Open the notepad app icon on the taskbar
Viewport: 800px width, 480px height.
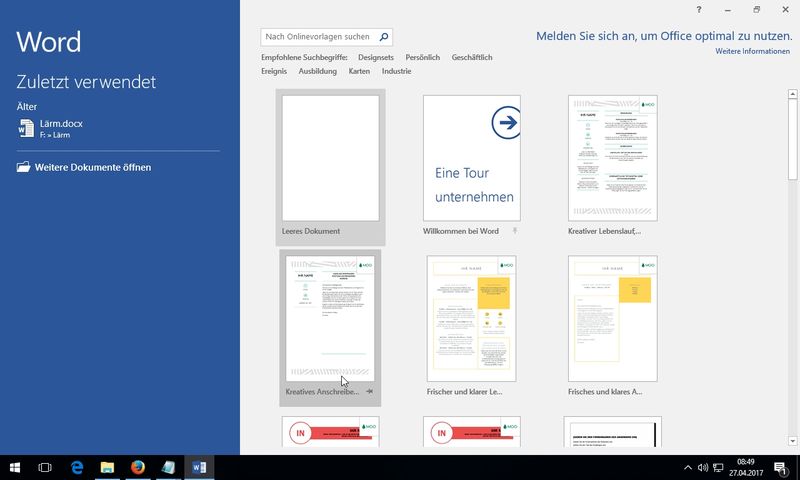(168, 467)
